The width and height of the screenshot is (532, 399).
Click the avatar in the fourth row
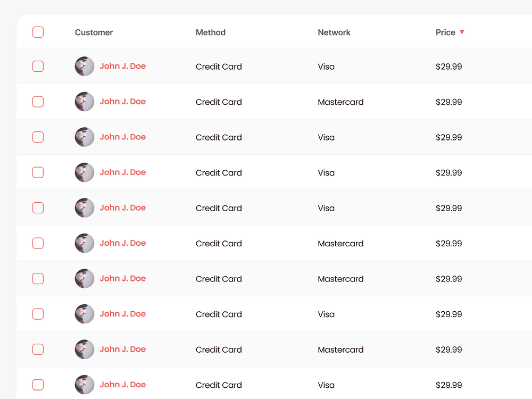click(84, 172)
